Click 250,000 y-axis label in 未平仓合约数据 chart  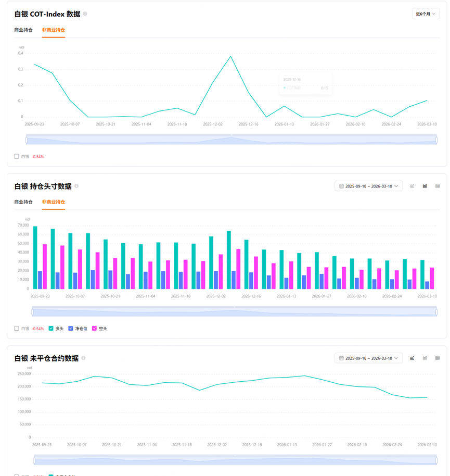click(24, 374)
